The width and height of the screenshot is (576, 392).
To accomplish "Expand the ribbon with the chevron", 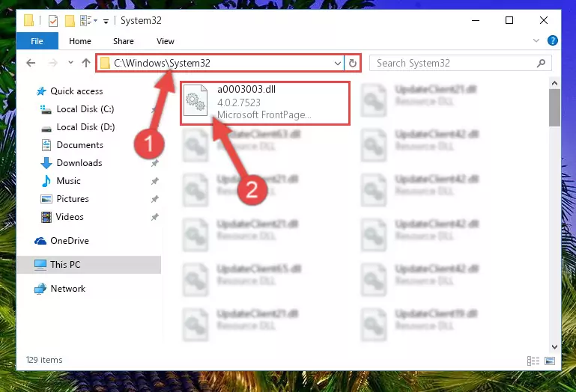I will click(536, 40).
